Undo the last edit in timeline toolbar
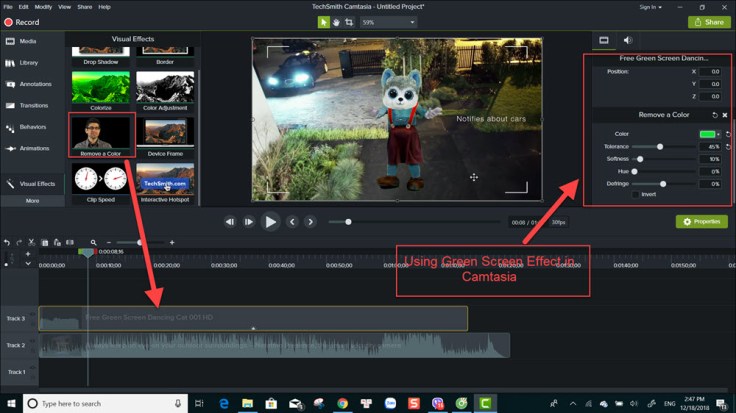 7,243
